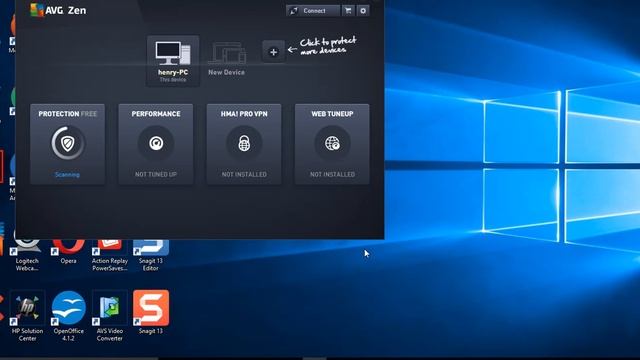Select Action Replay PowerSaves desktop shortcut
This screenshot has height=360, width=640.
click(109, 256)
